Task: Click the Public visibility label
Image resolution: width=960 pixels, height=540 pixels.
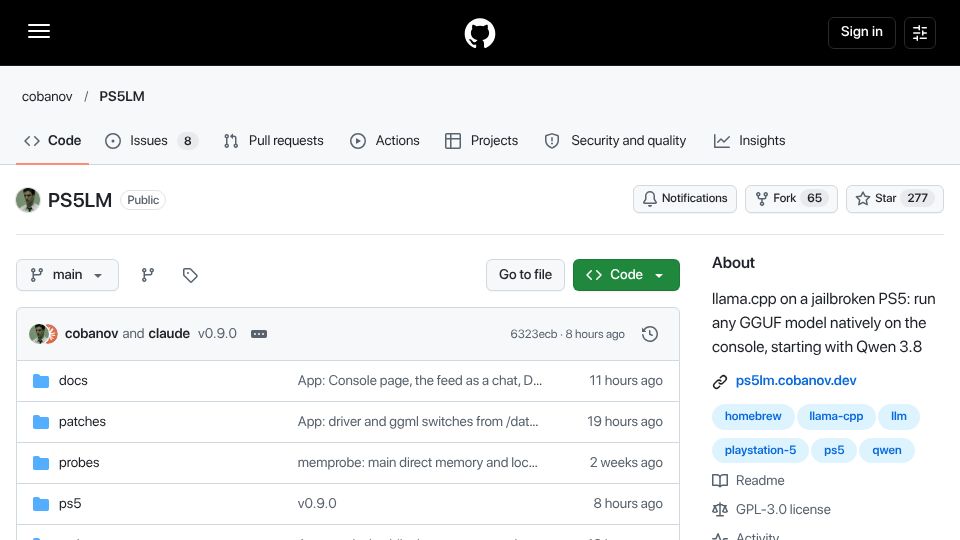Action: click(143, 200)
